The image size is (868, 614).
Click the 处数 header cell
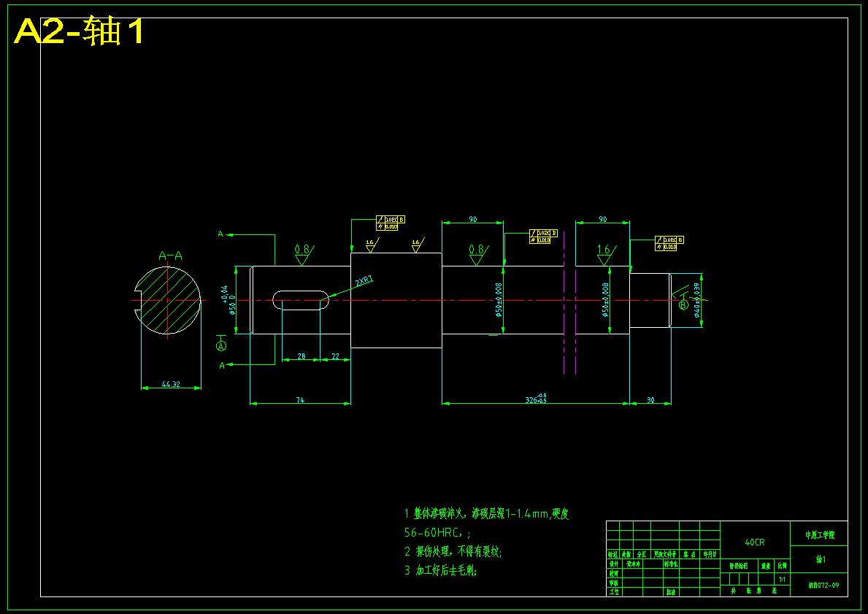coord(626,554)
